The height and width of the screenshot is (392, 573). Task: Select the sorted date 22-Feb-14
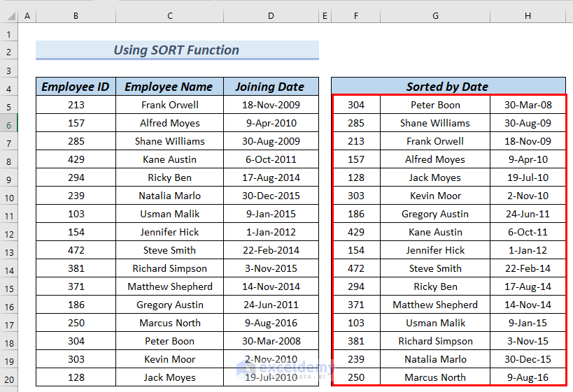tap(528, 268)
